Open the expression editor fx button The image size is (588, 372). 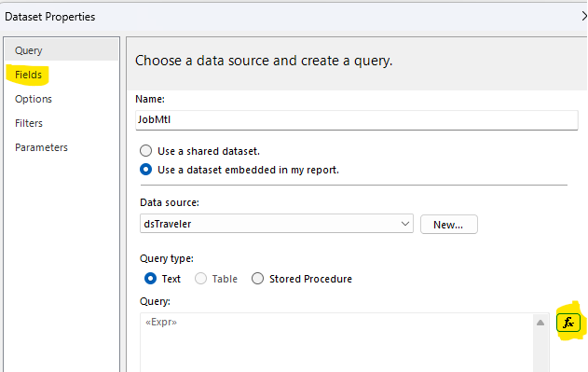(x=568, y=323)
